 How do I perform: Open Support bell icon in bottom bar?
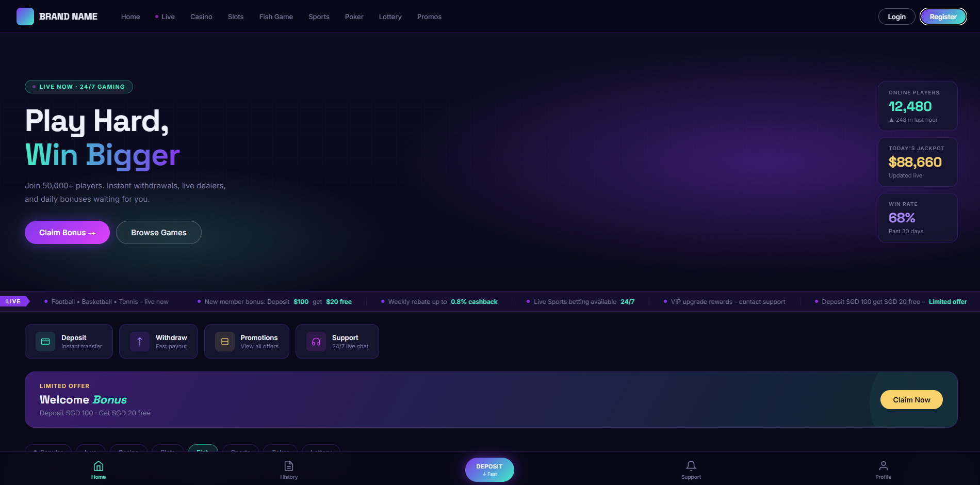pos(691,466)
